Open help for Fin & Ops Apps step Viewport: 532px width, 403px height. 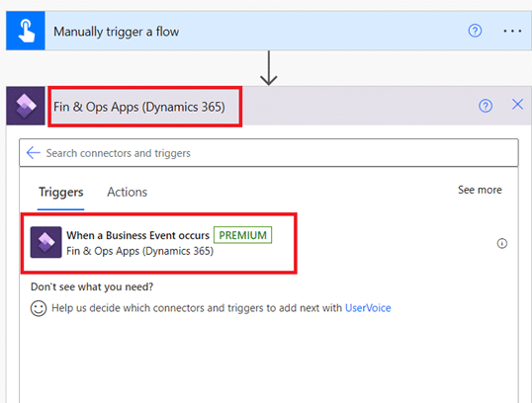tap(486, 106)
